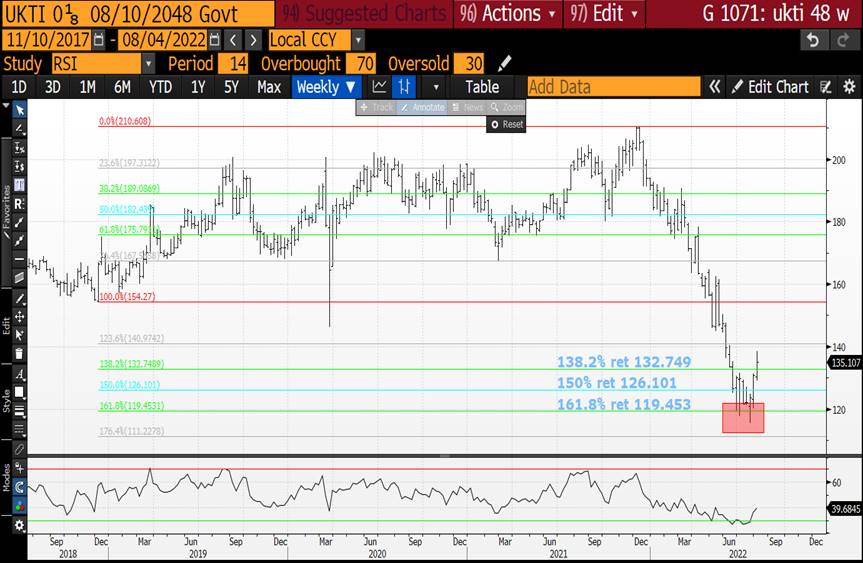863x563 pixels.
Task: Toggle News in floating toolbar
Action: click(467, 107)
